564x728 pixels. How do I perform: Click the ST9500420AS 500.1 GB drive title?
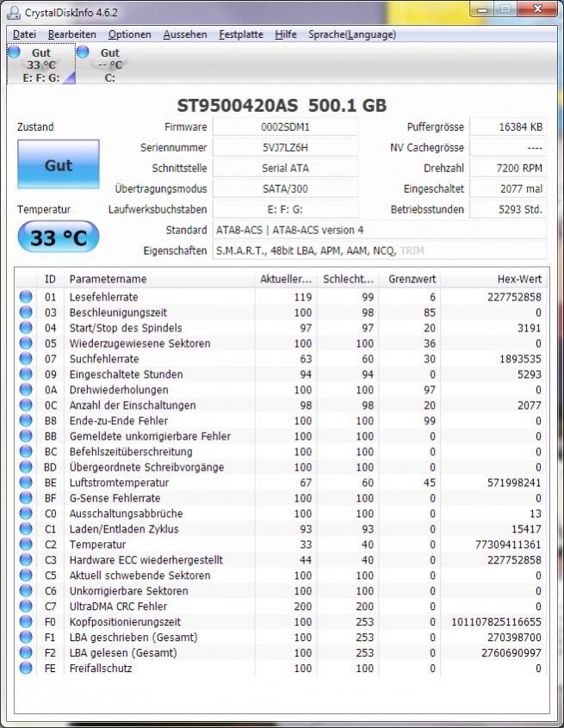[x=282, y=105]
